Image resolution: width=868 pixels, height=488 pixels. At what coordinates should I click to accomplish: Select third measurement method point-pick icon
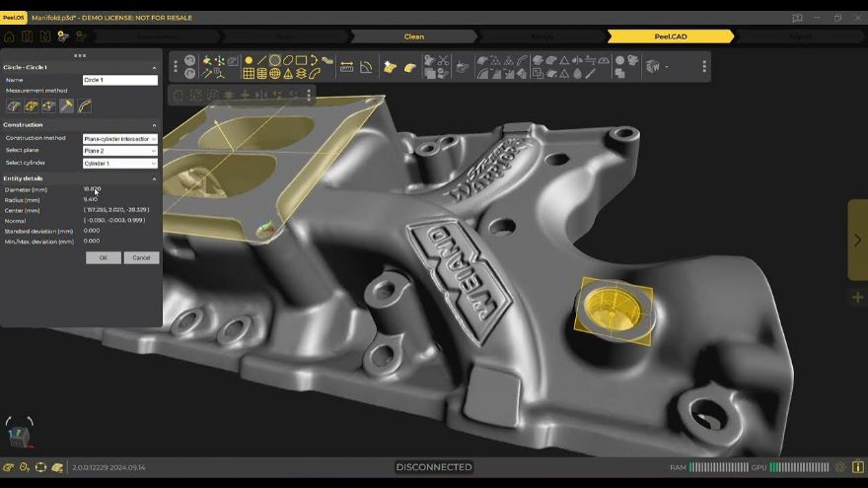[x=48, y=105]
